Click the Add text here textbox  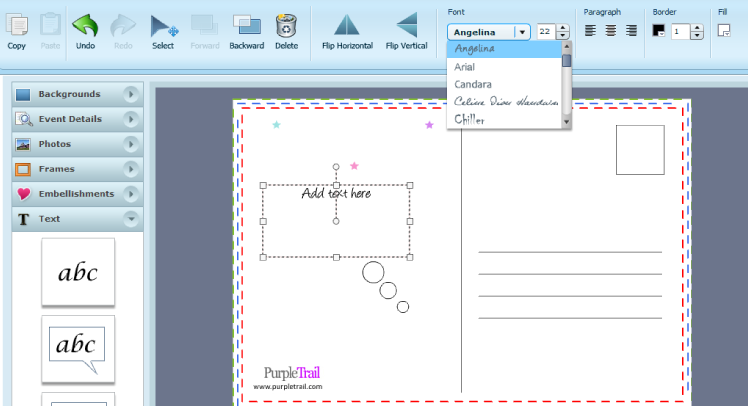pyautogui.click(x=336, y=221)
